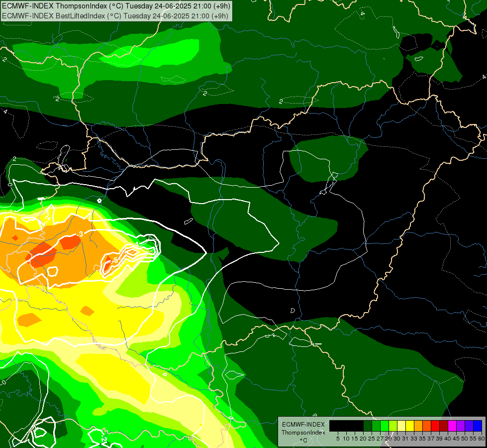Click legend tick label 40
The height and width of the screenshot is (448, 487).
[448, 439]
